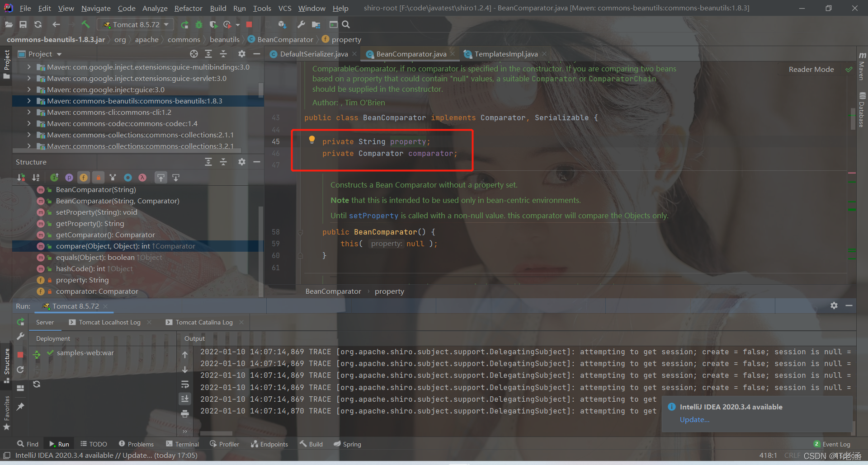This screenshot has height=465, width=868.
Task: Click Search Everywhere magnifier icon
Action: pos(346,24)
